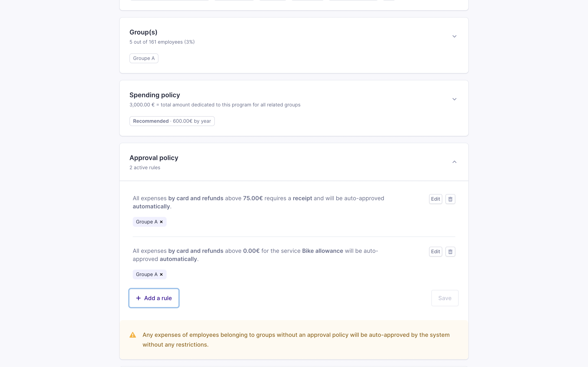Expand the Group(s) section chevron
This screenshot has width=588, height=367.
pos(454,36)
